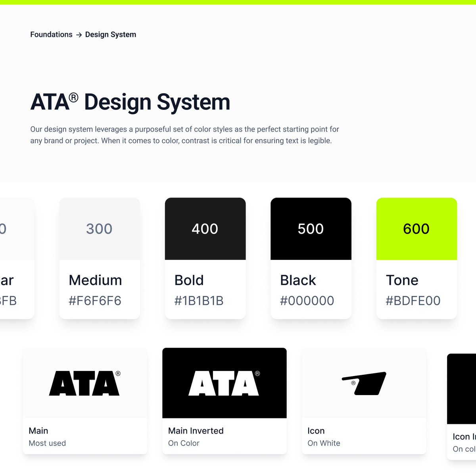Click the Main logo label
Viewport: 476px width, 476px height.
[x=38, y=431]
